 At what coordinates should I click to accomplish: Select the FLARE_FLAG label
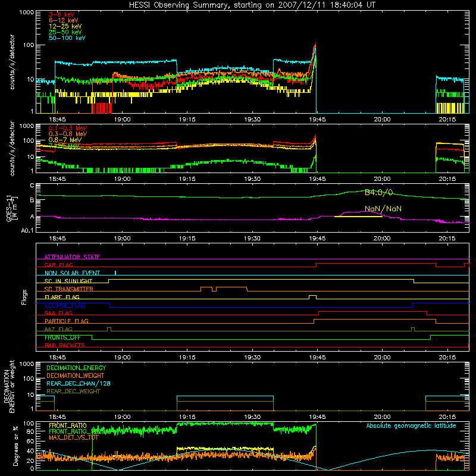click(62, 297)
